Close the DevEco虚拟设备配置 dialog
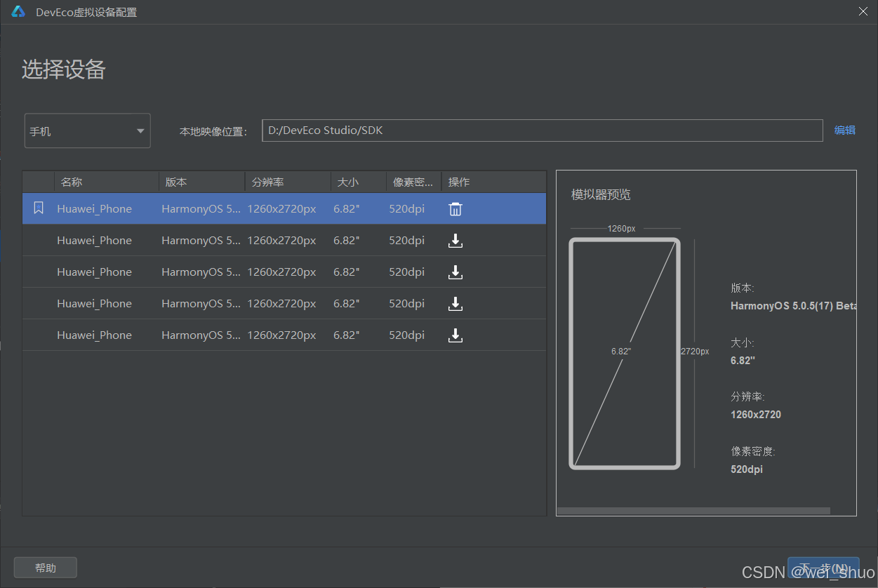878x588 pixels. coord(863,11)
